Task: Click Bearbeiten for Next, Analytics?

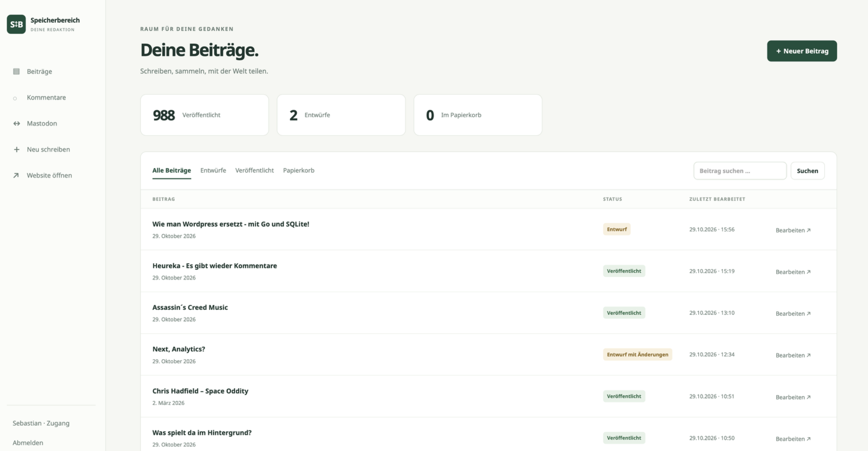Action: 793,356
